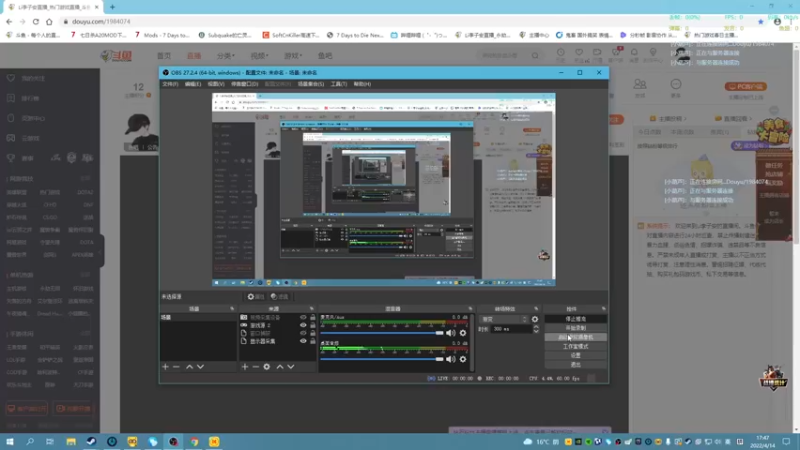Move scene up using the arrow in OBS Scenes panel
Image resolution: width=800 pixels, height=450 pixels.
(x=189, y=367)
